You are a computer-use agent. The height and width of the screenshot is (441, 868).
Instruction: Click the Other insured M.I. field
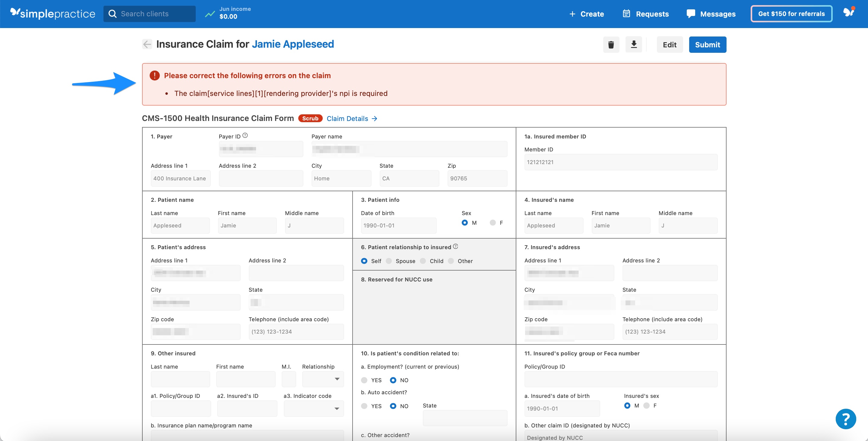click(288, 379)
